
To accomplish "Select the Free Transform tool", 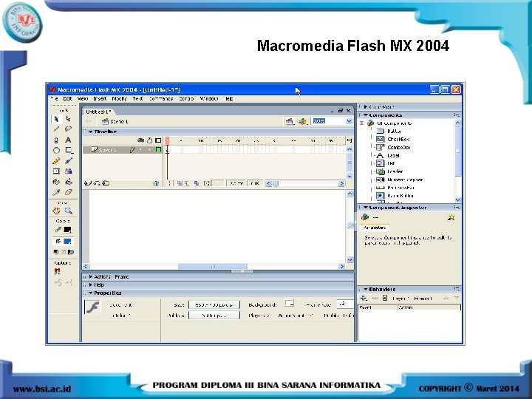I will pyautogui.click(x=56, y=171).
